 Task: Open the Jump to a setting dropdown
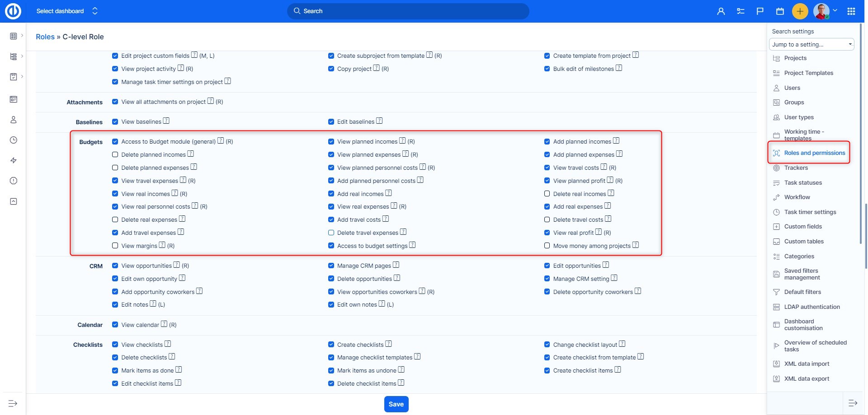click(x=811, y=44)
